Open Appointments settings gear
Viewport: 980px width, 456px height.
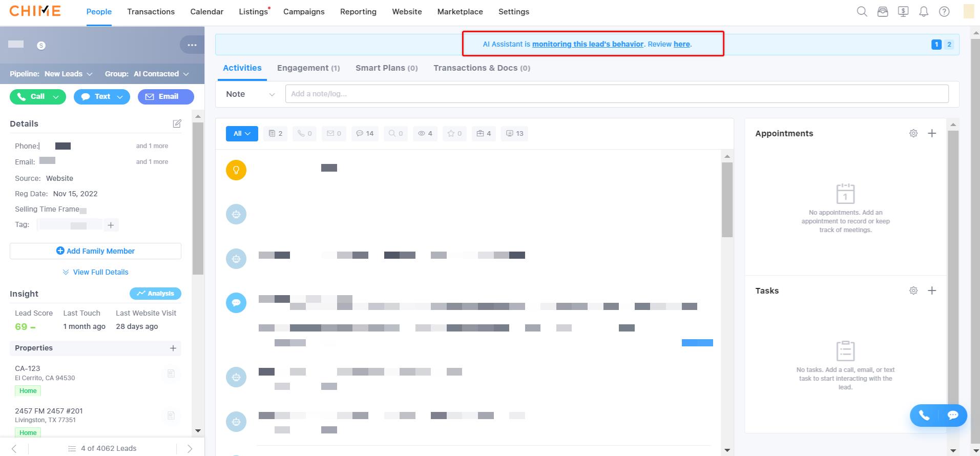[x=913, y=133]
